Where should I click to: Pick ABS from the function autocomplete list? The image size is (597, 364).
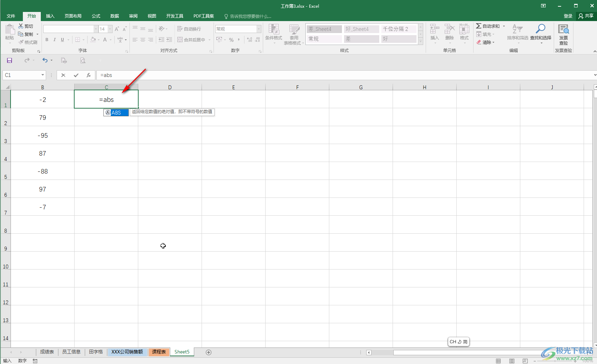pyautogui.click(x=116, y=112)
